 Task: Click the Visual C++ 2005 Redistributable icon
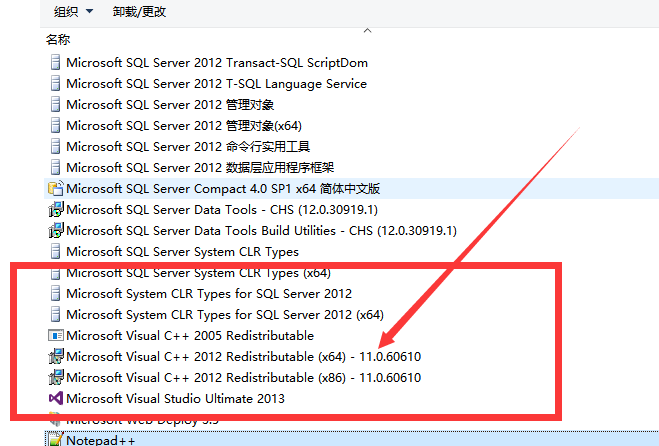point(56,335)
